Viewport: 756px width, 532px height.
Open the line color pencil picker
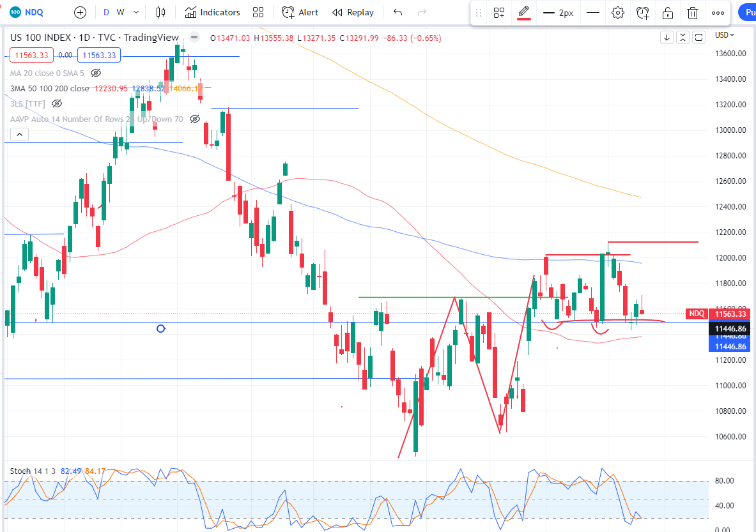[x=524, y=13]
